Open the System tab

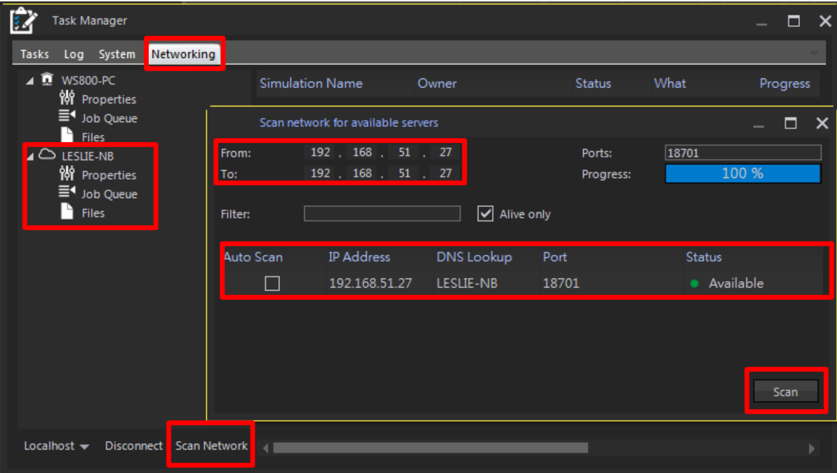(x=117, y=54)
